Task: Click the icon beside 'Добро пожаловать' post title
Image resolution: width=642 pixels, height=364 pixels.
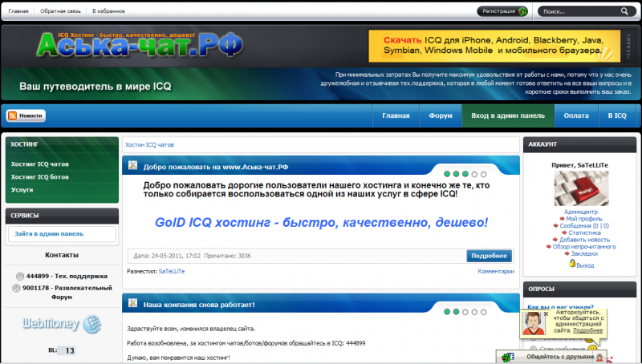Action: coord(132,165)
